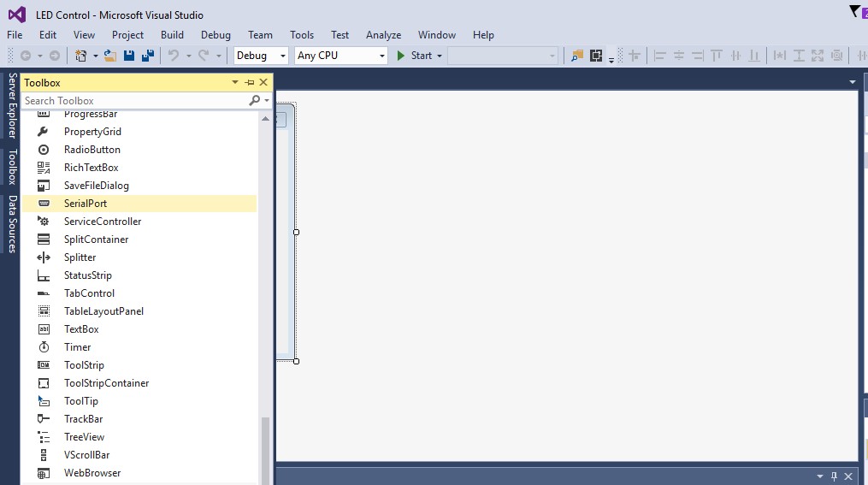This screenshot has height=485, width=868.
Task: Click the New Project toolbar icon
Action: [x=81, y=56]
